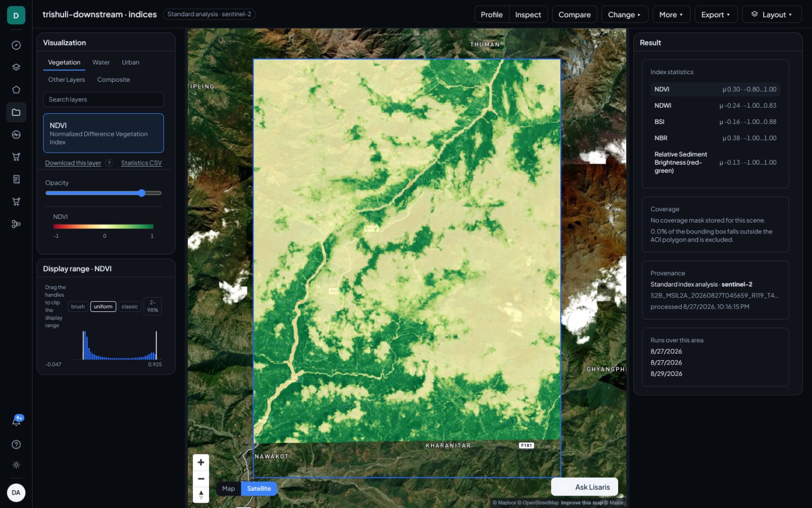Click the right histogram clip handle

[156, 345]
